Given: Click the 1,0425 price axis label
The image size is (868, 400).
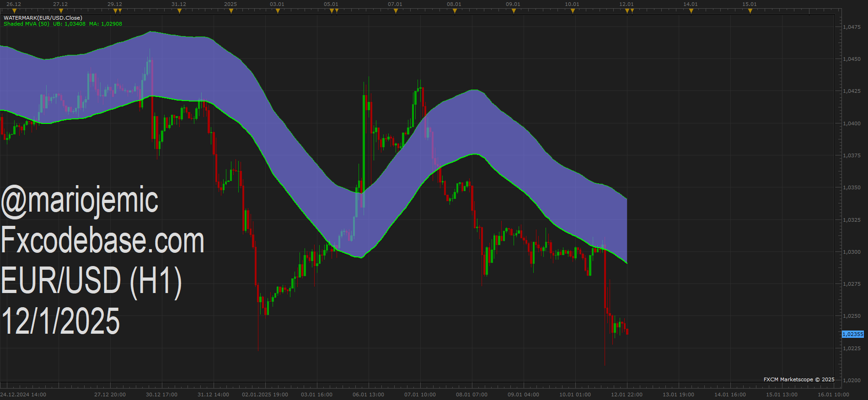Looking at the screenshot, I should coord(852,91).
